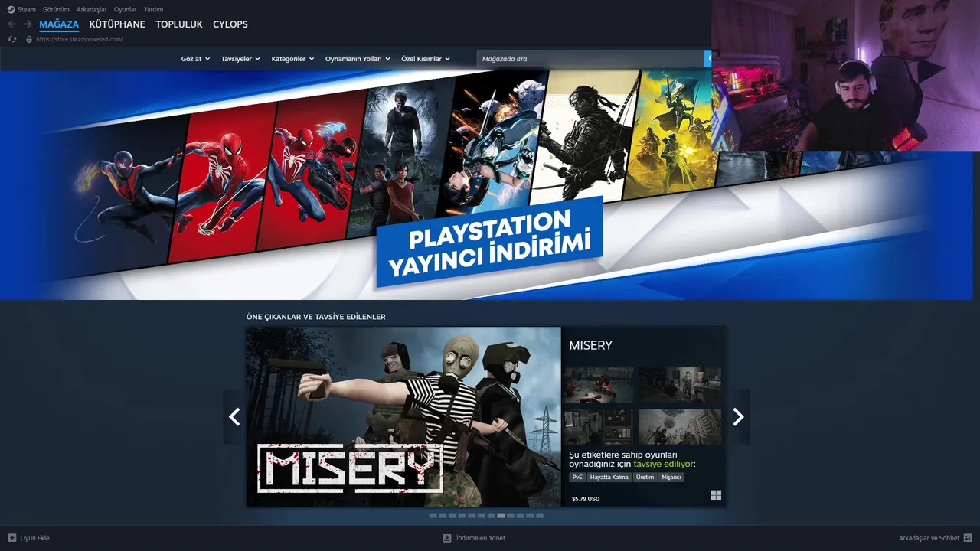Open the Arkadaşlar menu

pos(92,10)
